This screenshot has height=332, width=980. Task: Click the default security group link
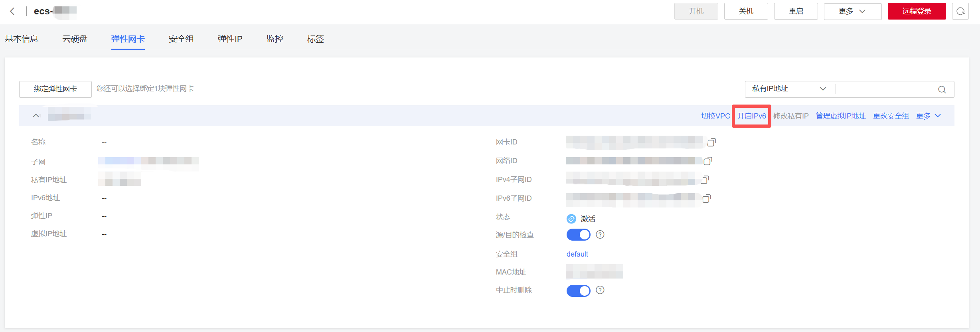click(577, 254)
